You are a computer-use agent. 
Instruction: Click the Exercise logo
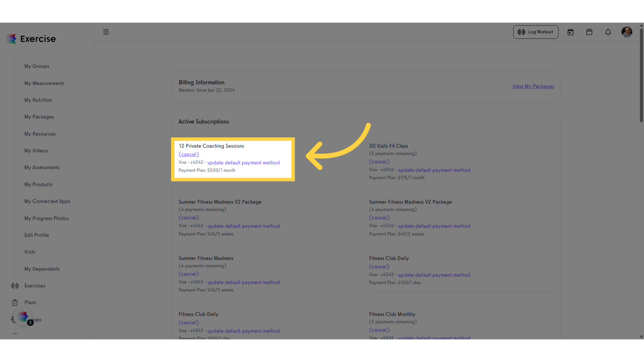31,39
